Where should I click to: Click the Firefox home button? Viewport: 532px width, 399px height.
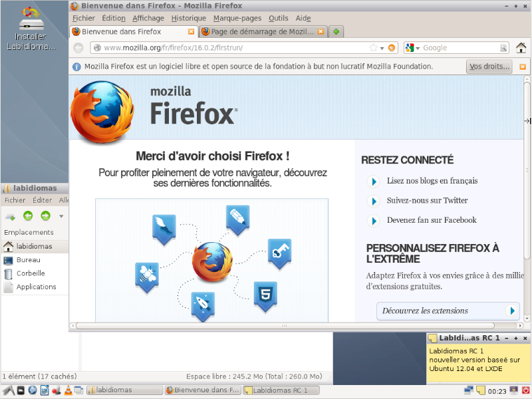pyautogui.click(x=521, y=48)
